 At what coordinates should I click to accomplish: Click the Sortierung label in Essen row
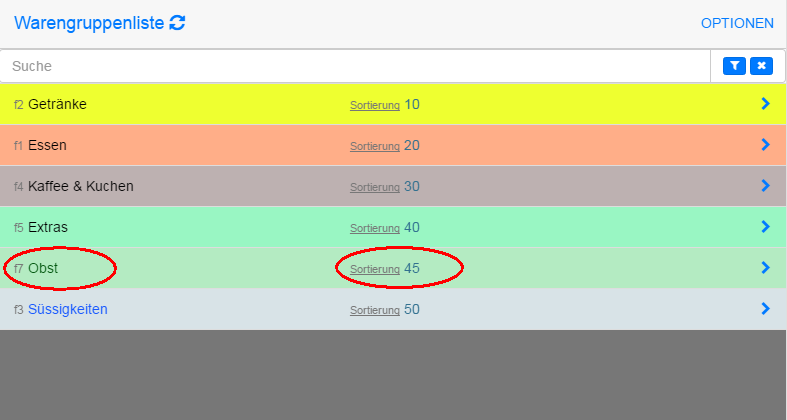coord(374,146)
